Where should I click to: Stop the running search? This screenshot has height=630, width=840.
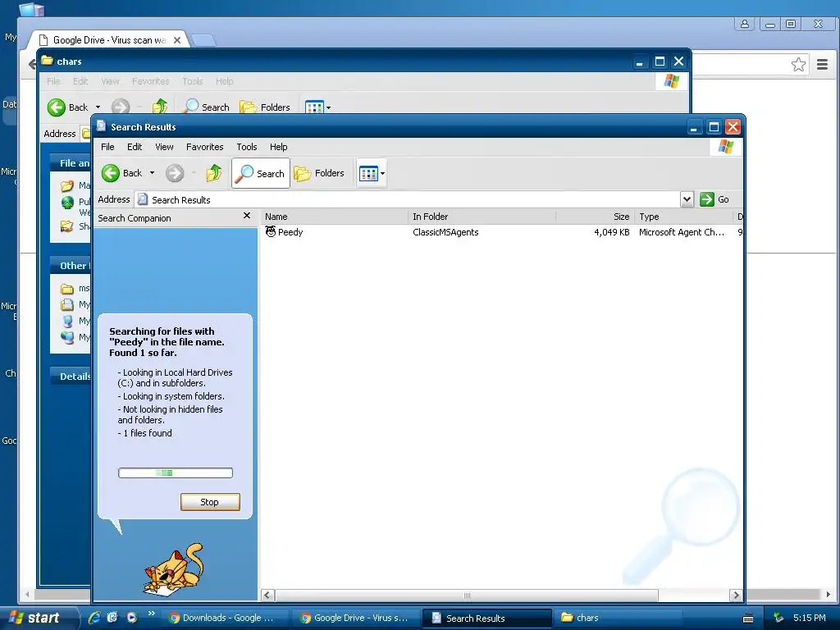pyautogui.click(x=210, y=502)
